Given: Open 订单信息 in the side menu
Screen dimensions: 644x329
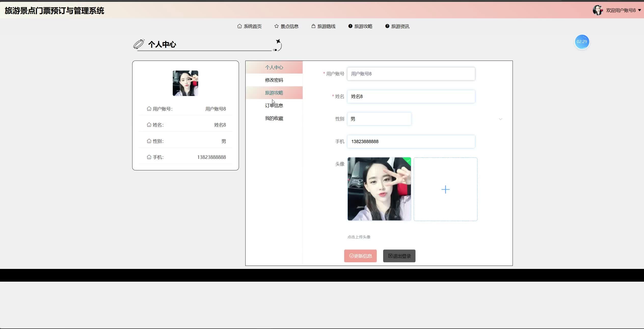Looking at the screenshot, I should [274, 105].
